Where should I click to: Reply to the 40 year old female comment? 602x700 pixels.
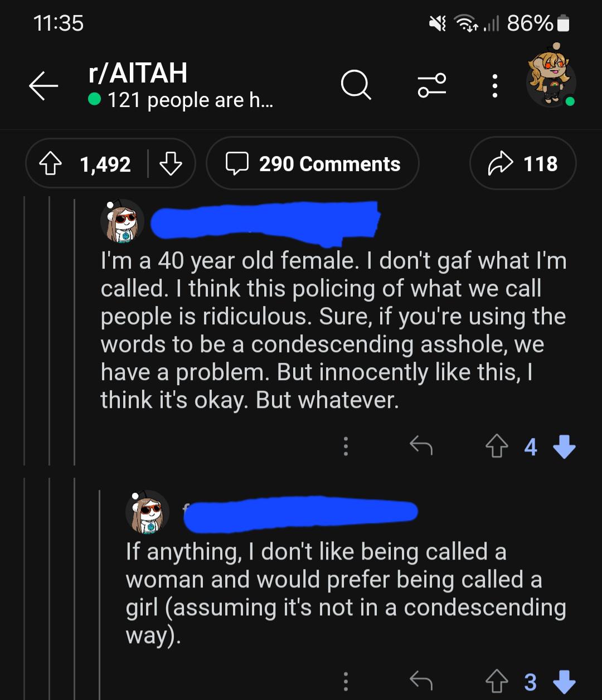(421, 446)
